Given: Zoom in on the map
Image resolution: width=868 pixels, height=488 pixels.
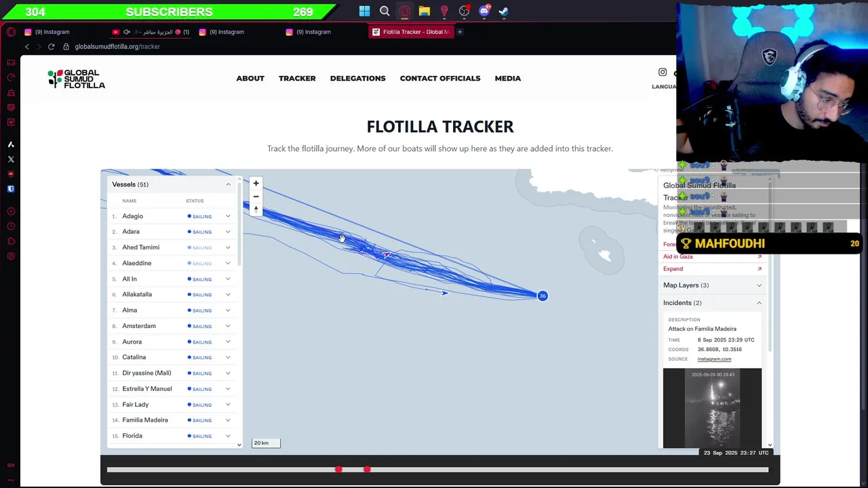Looking at the screenshot, I should click(x=256, y=183).
